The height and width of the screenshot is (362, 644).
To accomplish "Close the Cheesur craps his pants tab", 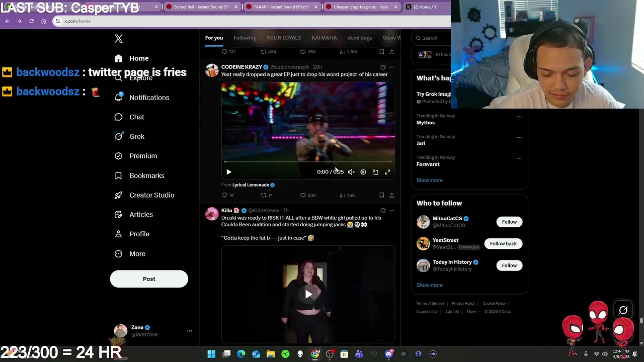I will click(396, 7).
